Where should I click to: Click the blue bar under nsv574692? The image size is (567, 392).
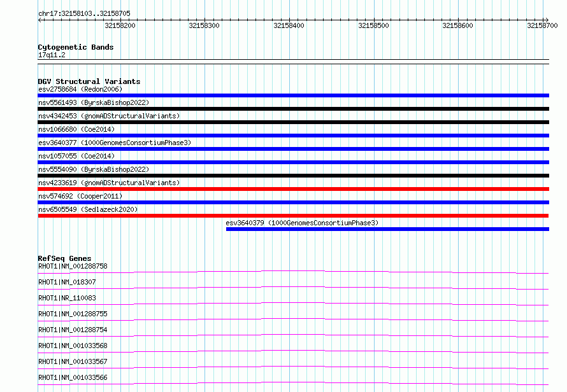293,202
